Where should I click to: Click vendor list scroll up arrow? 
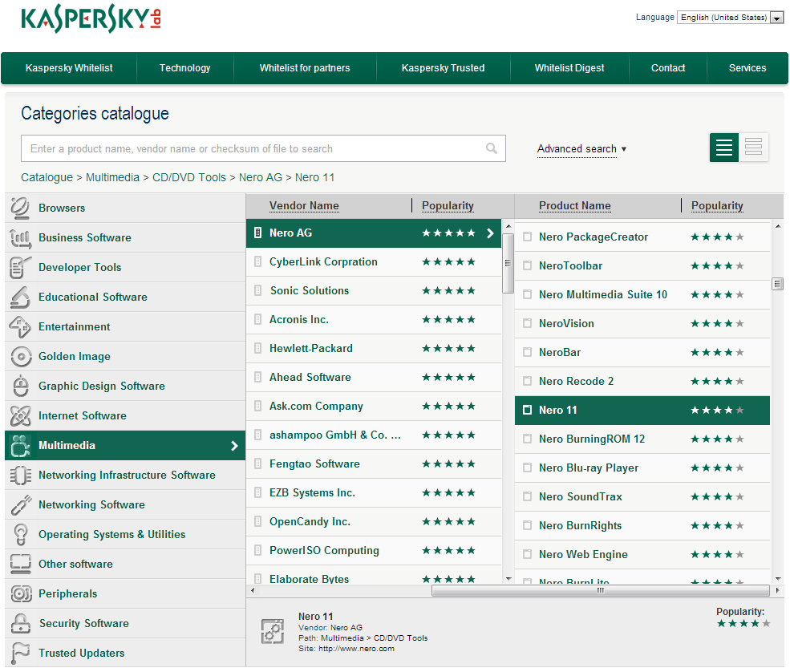pos(508,227)
